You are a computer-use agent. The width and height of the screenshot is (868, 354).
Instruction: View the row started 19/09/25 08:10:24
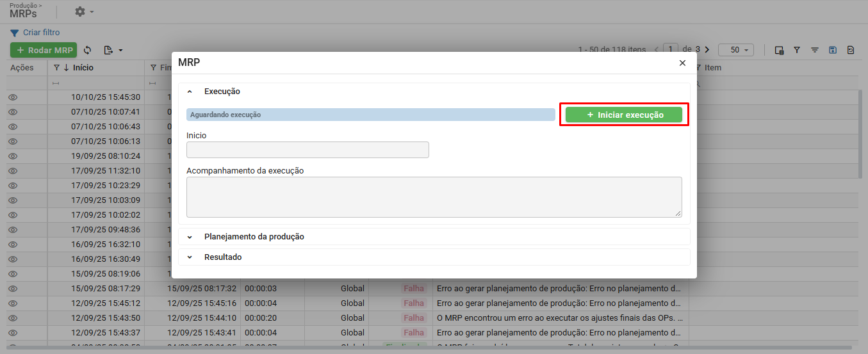(13, 156)
